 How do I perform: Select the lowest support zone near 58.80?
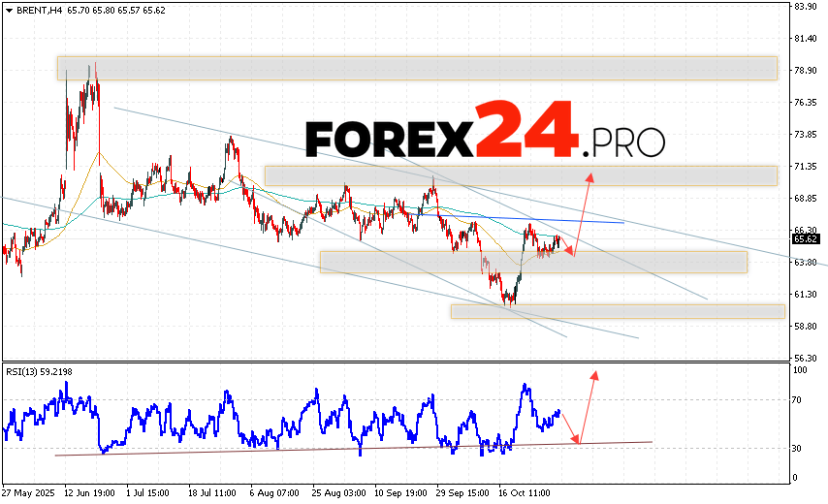point(618,311)
